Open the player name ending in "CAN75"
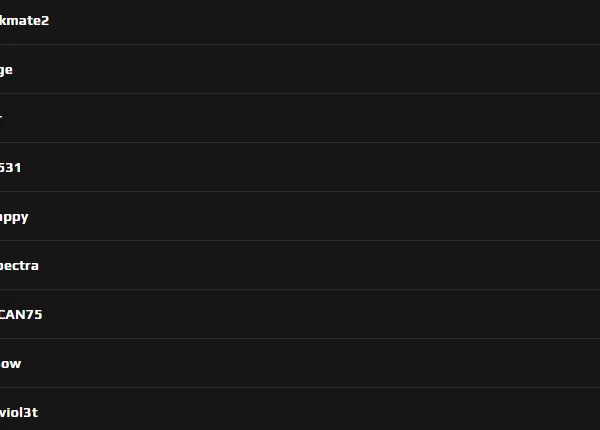 click(x=21, y=314)
